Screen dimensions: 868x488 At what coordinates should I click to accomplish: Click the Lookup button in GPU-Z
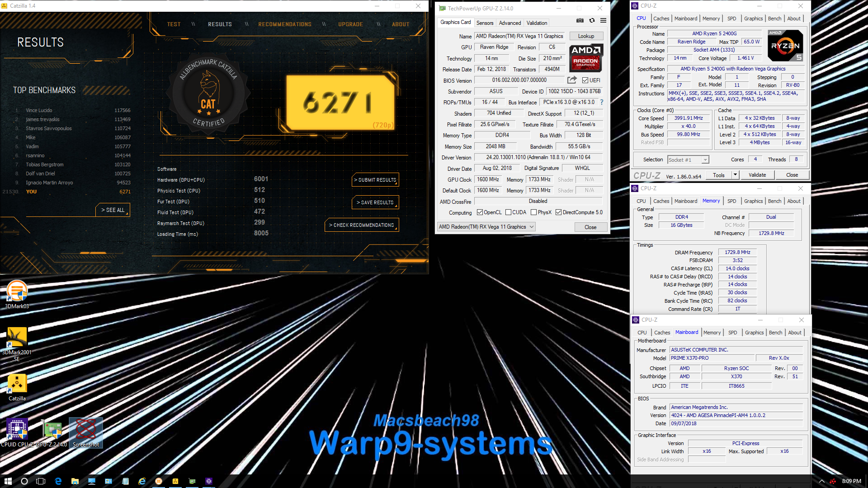586,36
